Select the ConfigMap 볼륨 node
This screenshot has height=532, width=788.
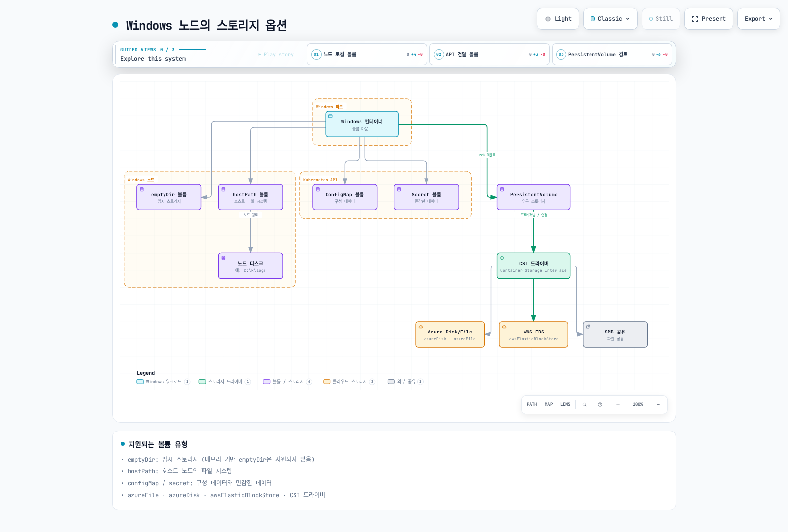click(345, 197)
